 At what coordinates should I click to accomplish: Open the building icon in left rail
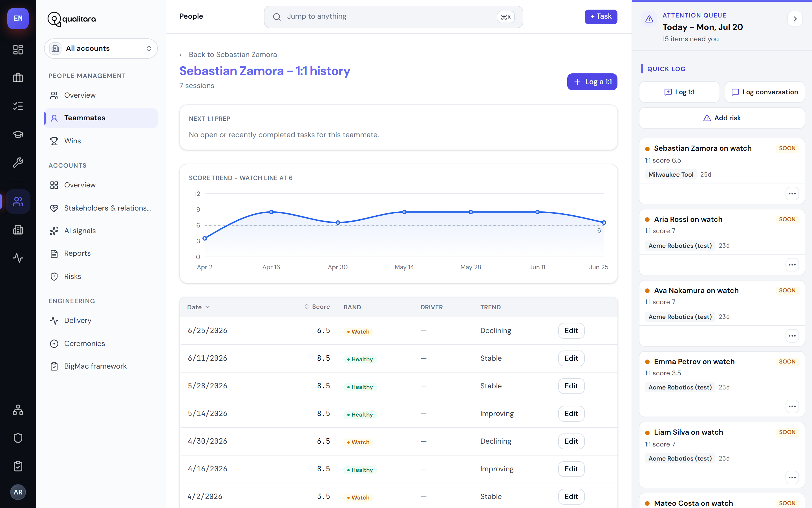tap(18, 230)
